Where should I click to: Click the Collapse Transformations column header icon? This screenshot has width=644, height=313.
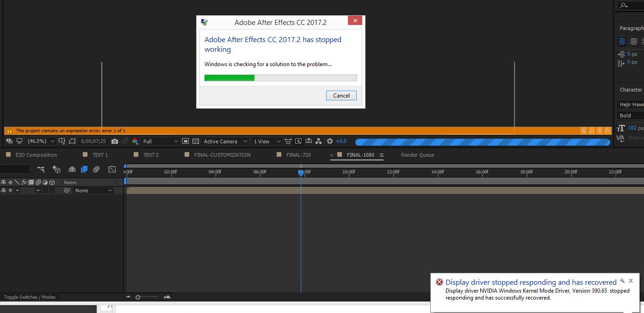click(10, 182)
